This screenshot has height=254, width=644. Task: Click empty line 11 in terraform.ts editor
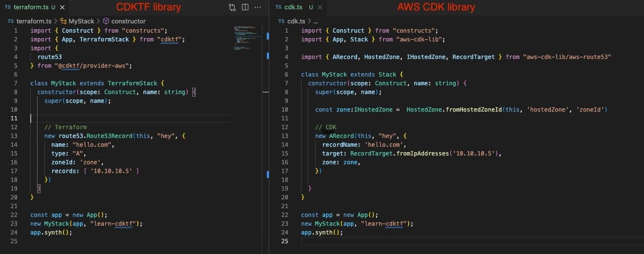(129, 118)
